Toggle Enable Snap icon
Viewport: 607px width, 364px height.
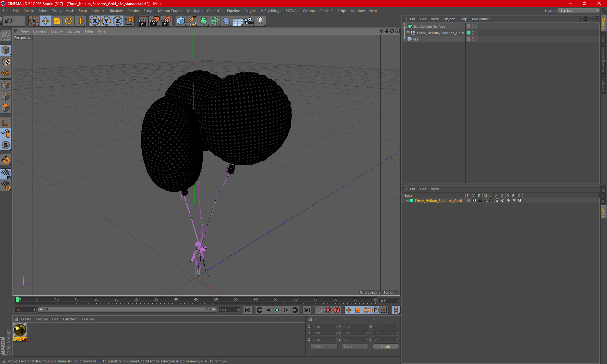[x=6, y=160]
